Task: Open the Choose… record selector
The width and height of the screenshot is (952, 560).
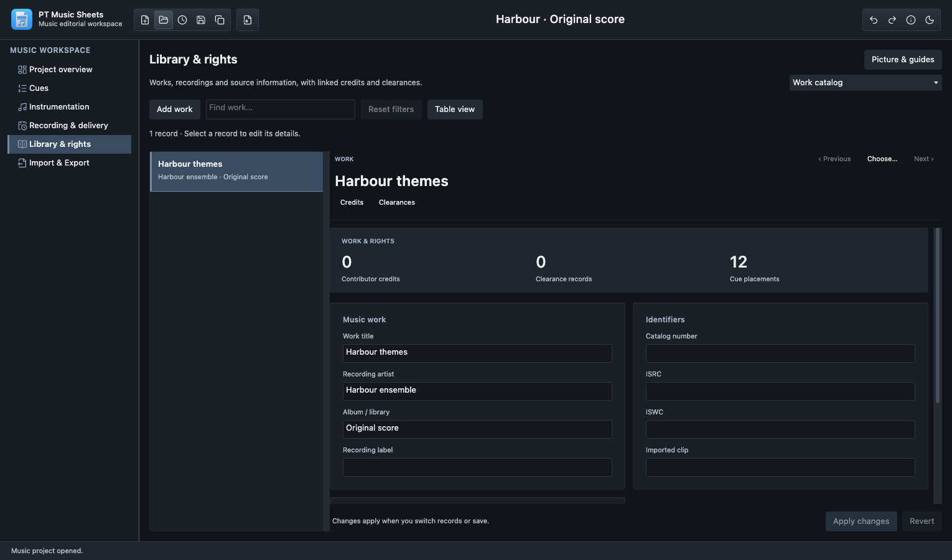Action: coord(882,159)
